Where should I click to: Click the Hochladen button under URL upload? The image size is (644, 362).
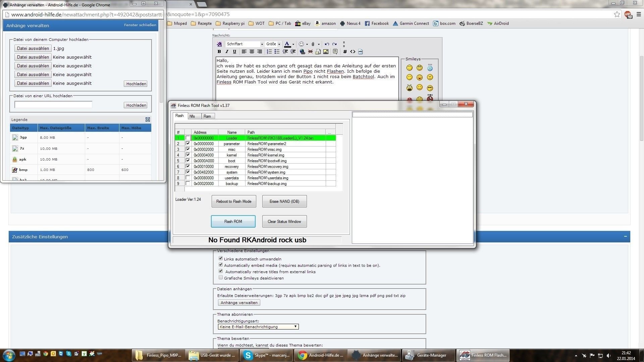tap(136, 105)
